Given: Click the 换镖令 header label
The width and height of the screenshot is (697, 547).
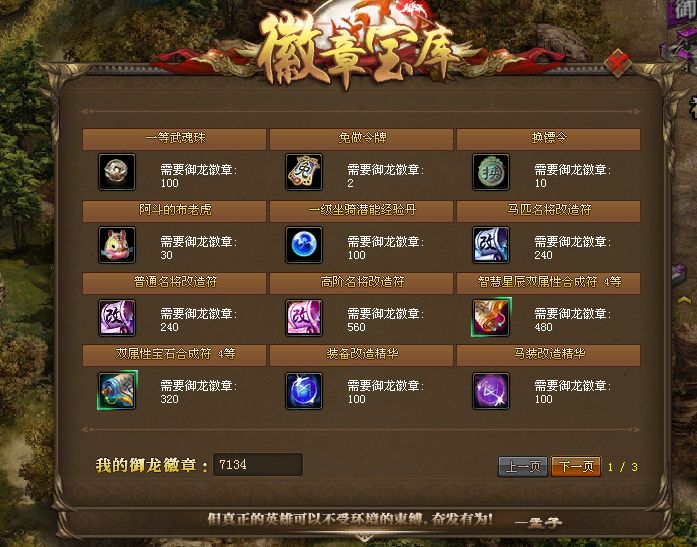Looking at the screenshot, I should pyautogui.click(x=549, y=139).
